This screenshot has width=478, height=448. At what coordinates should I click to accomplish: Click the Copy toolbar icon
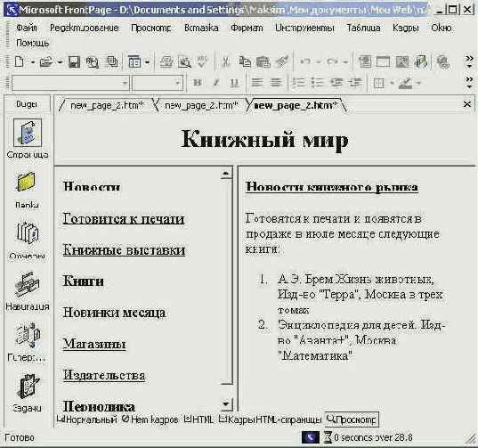(x=245, y=62)
